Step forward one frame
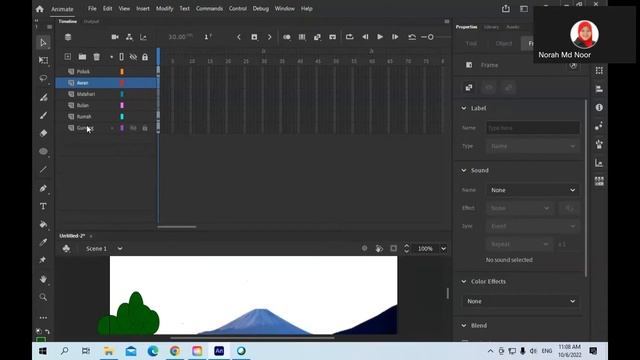The width and height of the screenshot is (640, 360). click(395, 37)
